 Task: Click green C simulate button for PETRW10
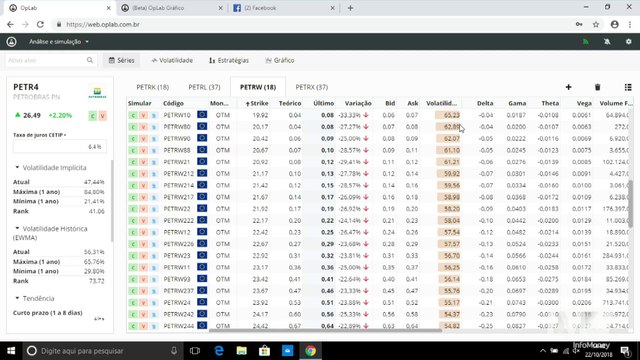(133, 116)
